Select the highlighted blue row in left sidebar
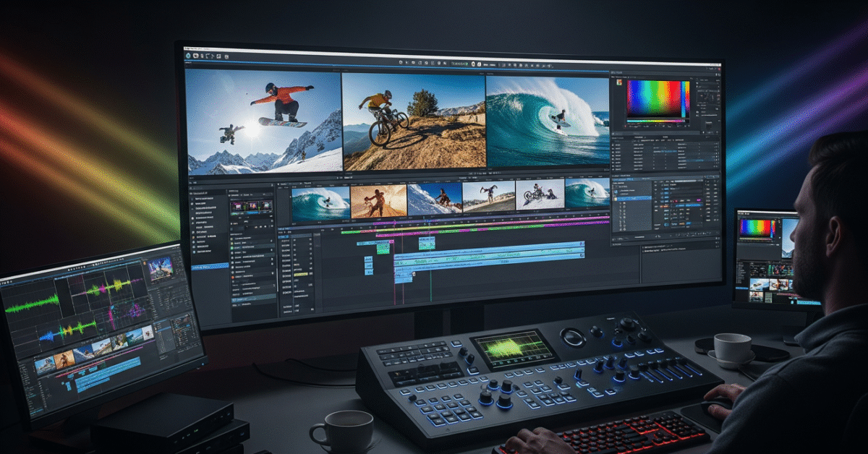Viewport: 868px width, 454px height. [209, 266]
